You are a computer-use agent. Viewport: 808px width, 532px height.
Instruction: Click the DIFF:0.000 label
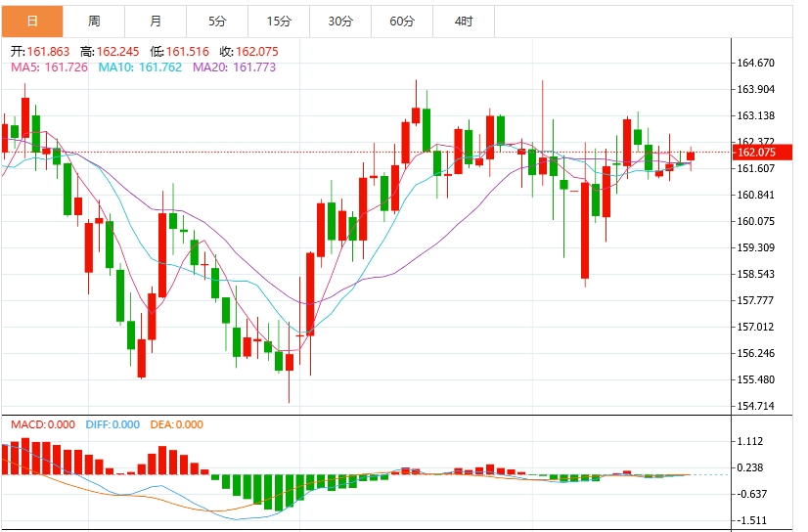pyautogui.click(x=112, y=424)
